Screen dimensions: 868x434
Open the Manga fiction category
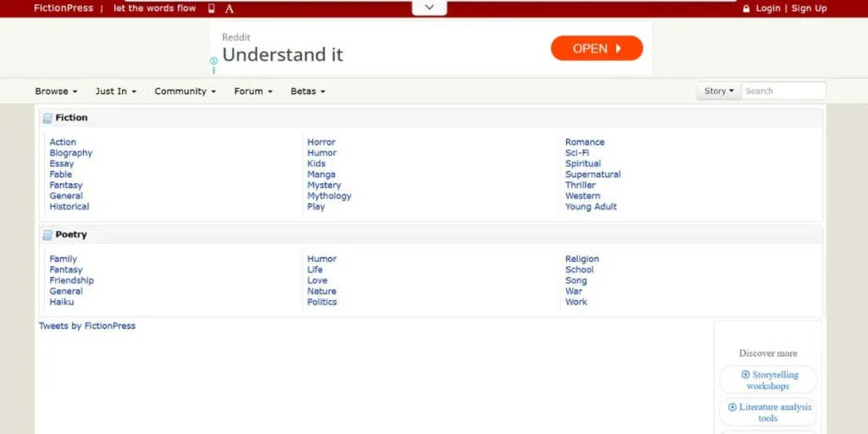pos(321,175)
